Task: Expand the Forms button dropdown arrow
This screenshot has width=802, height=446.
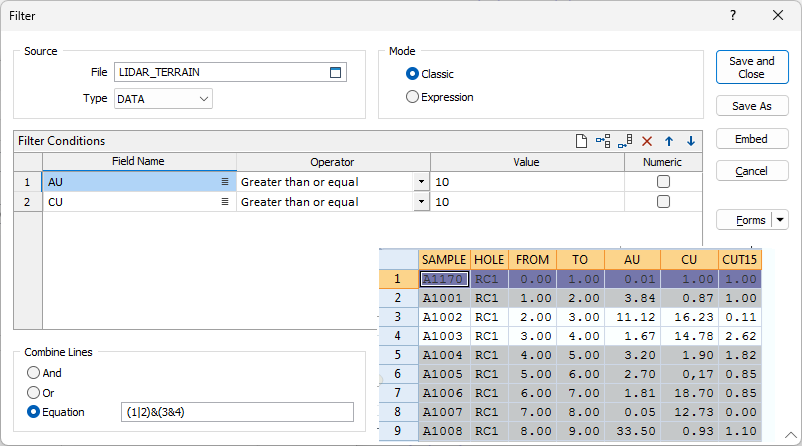Action: point(780,220)
